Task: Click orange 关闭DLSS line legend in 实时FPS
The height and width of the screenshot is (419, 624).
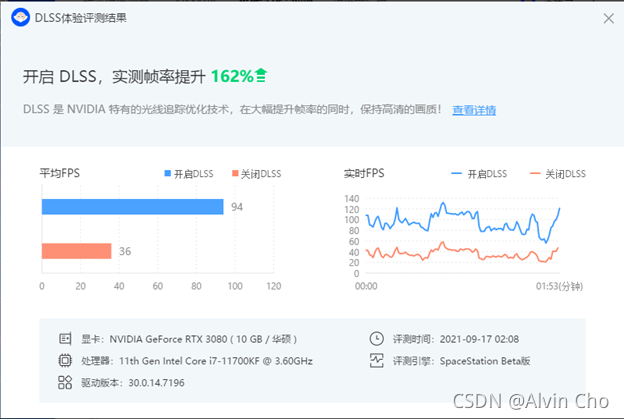Action: tap(535, 173)
